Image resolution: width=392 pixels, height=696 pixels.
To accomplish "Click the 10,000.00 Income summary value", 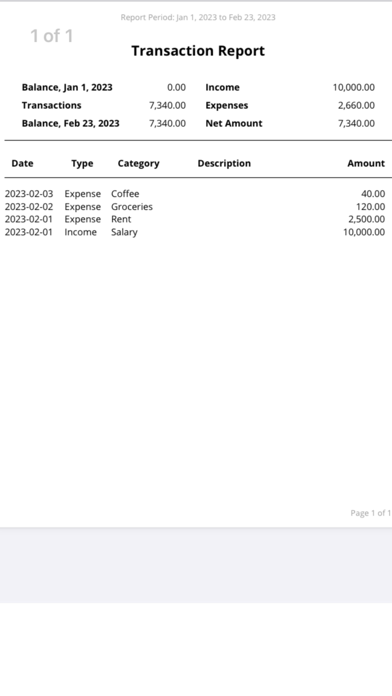I will [354, 87].
